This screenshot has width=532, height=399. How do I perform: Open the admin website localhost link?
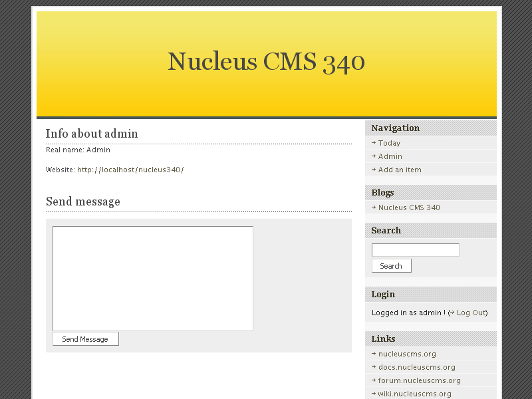130,170
